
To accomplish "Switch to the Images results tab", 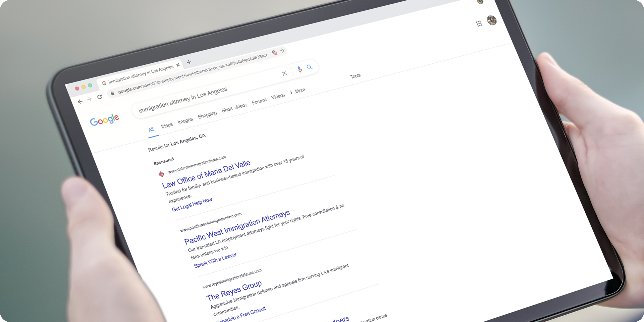I will point(185,120).
